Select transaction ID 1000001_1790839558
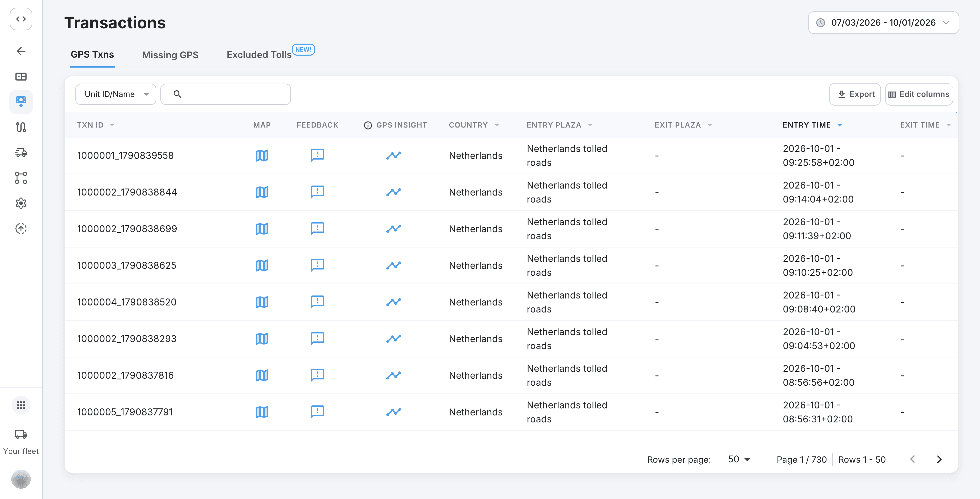980x499 pixels. click(x=125, y=156)
